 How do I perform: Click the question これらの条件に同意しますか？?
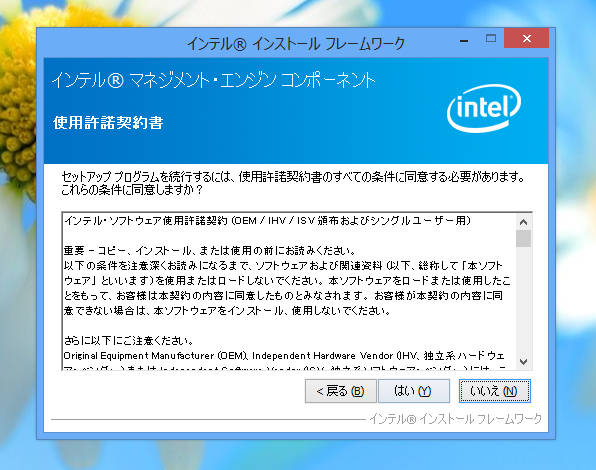[x=133, y=189]
